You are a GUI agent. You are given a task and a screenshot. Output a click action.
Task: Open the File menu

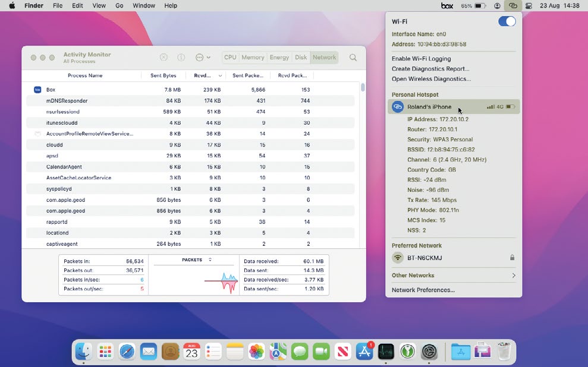pyautogui.click(x=58, y=5)
